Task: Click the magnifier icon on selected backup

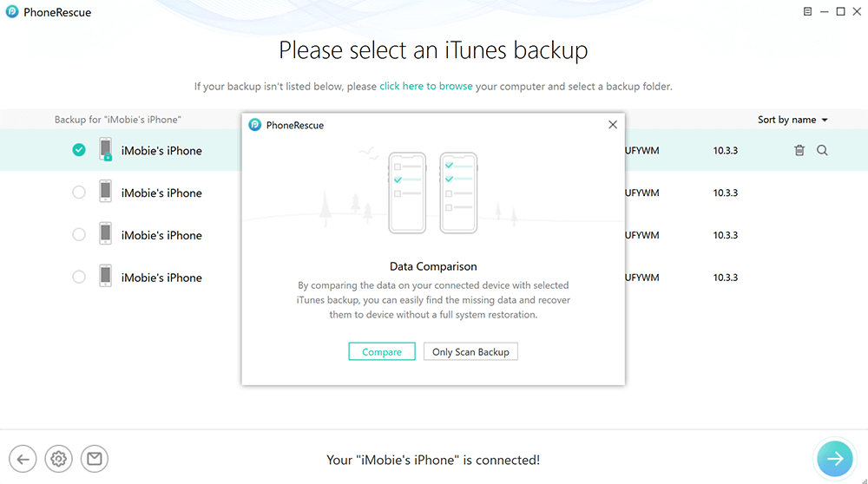Action: click(x=822, y=150)
